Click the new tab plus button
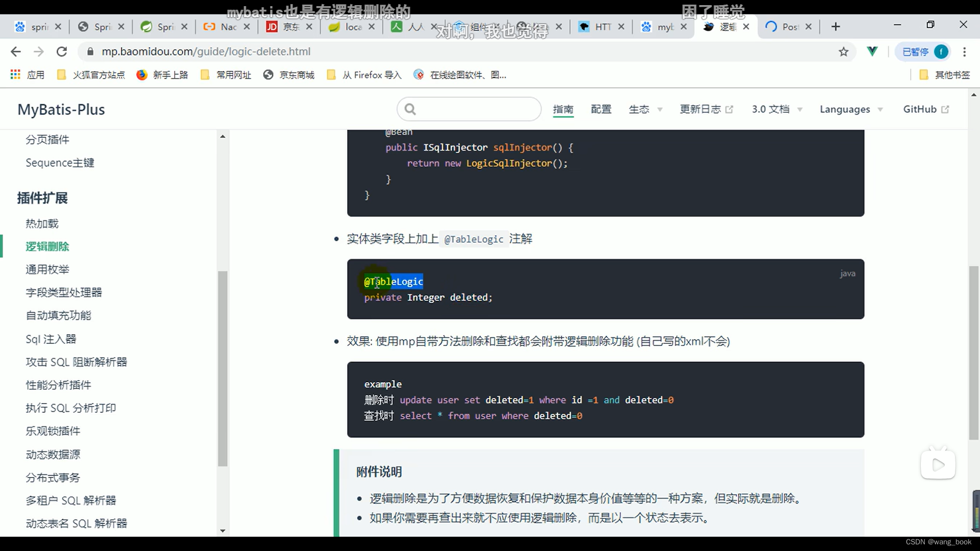 click(836, 27)
